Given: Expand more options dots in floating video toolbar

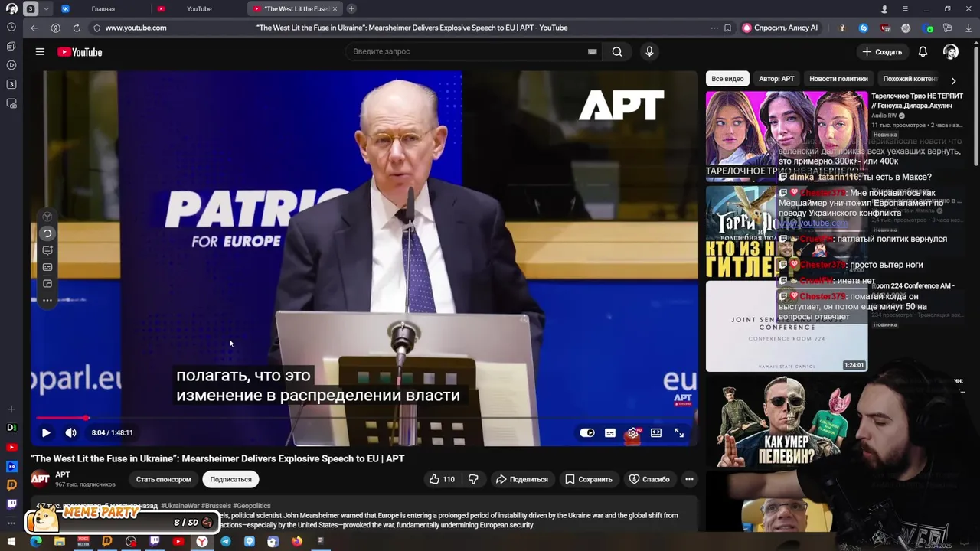Looking at the screenshot, I should click(x=47, y=300).
